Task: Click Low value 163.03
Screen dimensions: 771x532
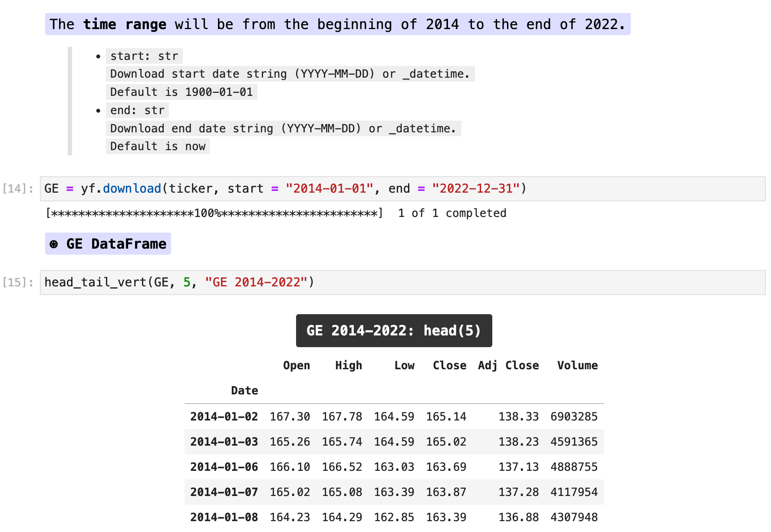Action: click(394, 467)
